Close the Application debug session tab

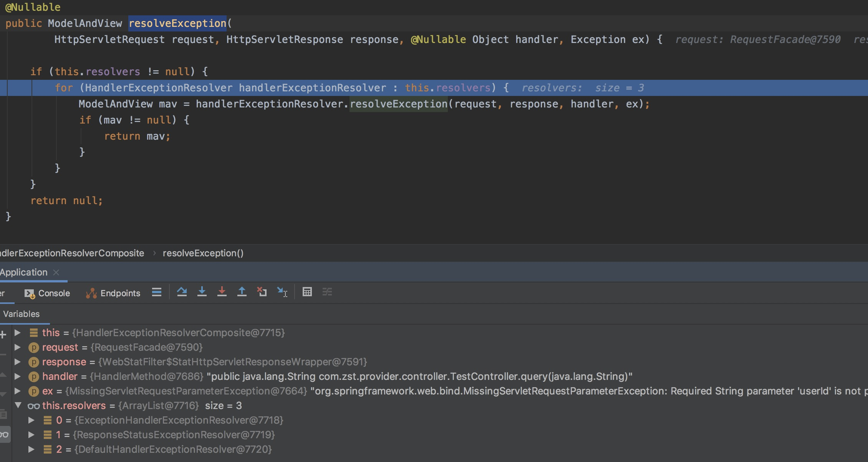coord(56,272)
